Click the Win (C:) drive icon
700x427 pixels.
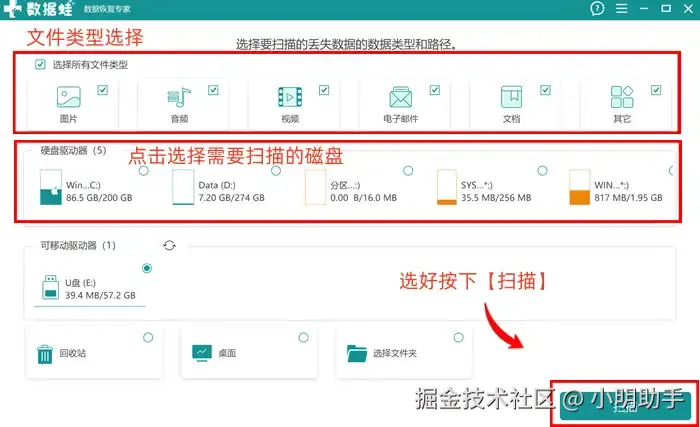coord(50,187)
